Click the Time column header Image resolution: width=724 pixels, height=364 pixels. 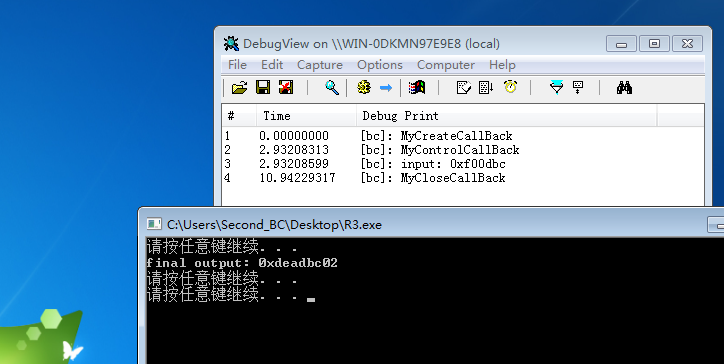(x=306, y=115)
